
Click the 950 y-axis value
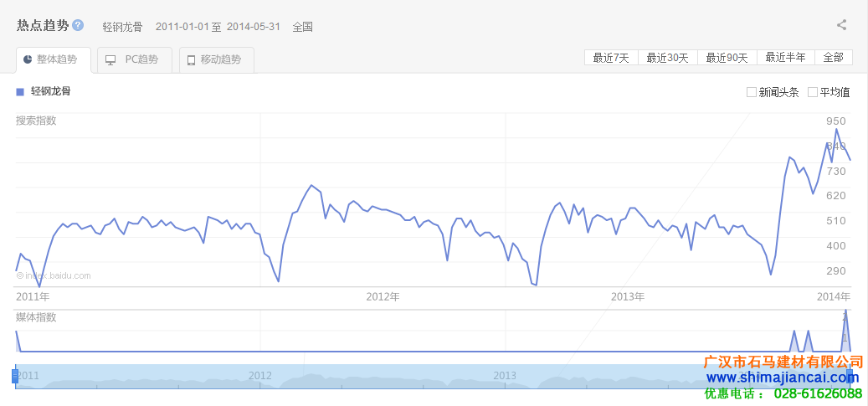coord(836,121)
